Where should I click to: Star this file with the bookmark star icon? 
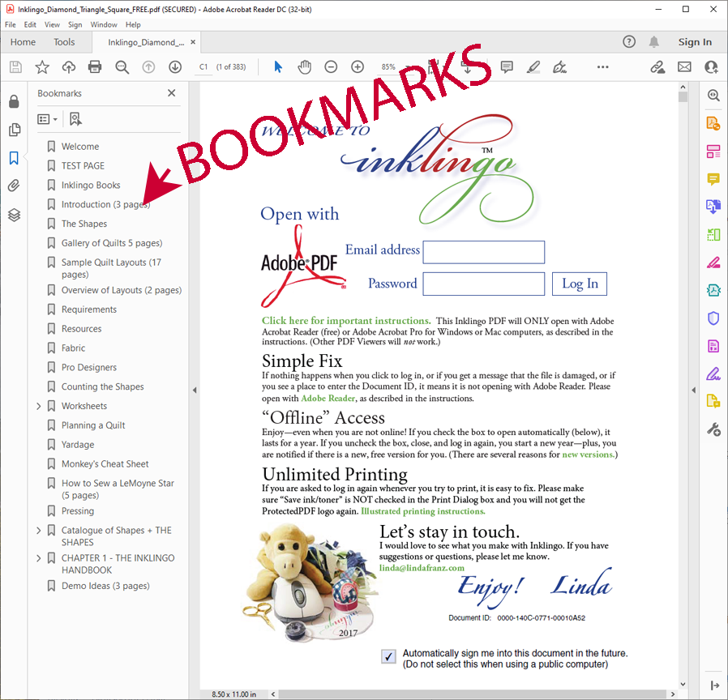(x=42, y=67)
